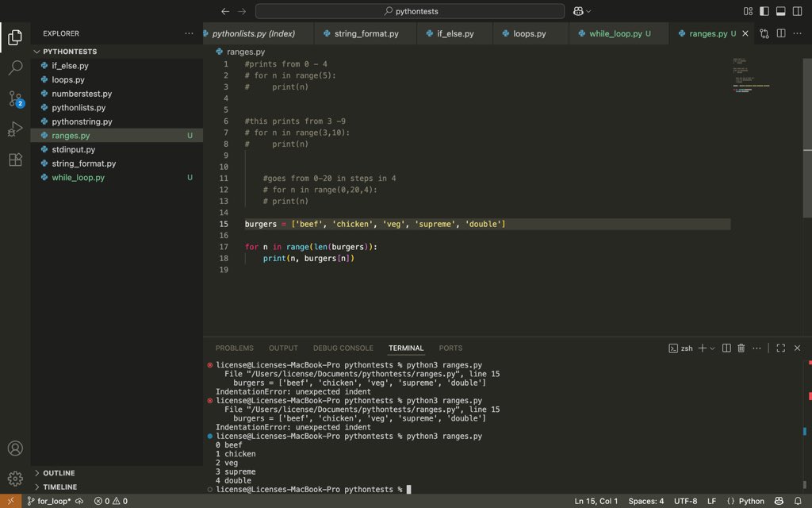The image size is (812, 508).
Task: Open the OUTPUT panel tab
Action: pyautogui.click(x=283, y=348)
